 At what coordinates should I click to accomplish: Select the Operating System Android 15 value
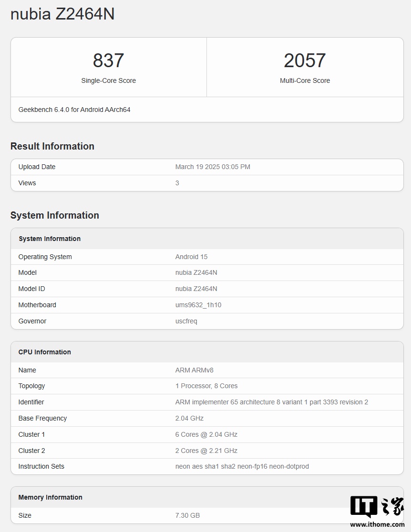(x=191, y=257)
